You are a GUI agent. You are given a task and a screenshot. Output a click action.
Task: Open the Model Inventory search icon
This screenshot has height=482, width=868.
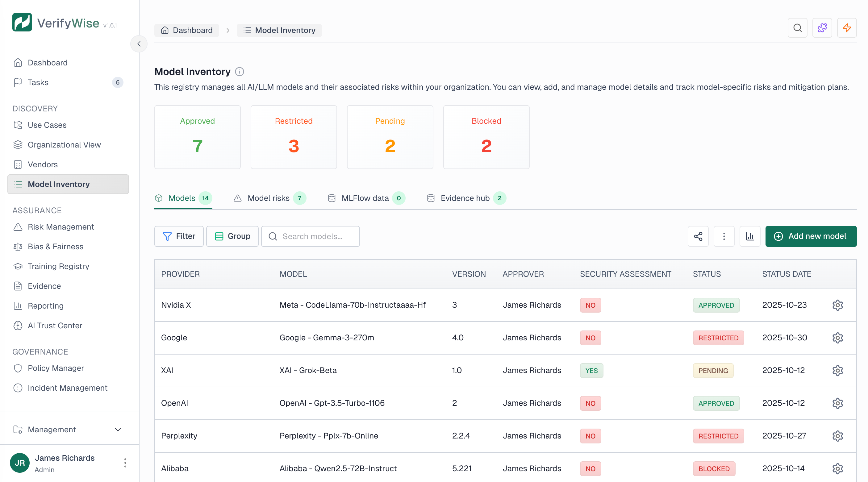click(x=797, y=28)
